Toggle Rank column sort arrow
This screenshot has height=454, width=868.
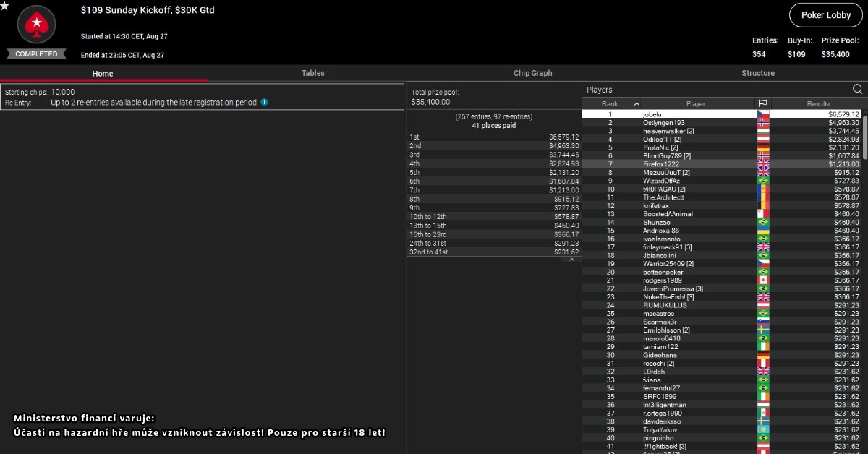click(637, 104)
